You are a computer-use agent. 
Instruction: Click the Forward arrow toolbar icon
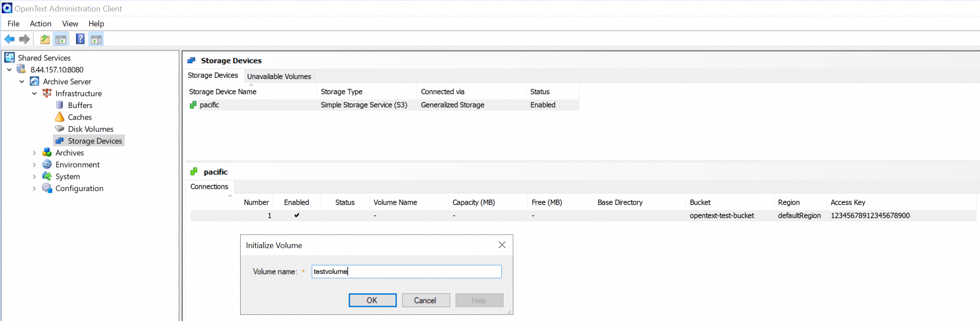coord(25,40)
